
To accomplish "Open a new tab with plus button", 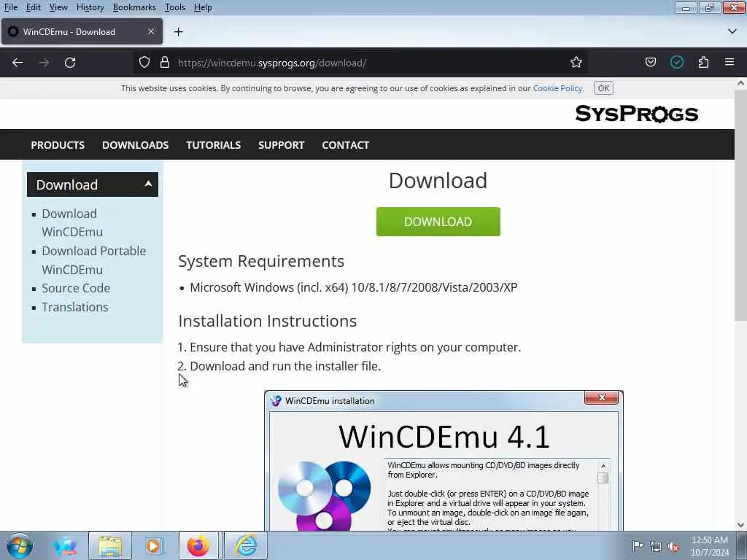I will tap(179, 32).
